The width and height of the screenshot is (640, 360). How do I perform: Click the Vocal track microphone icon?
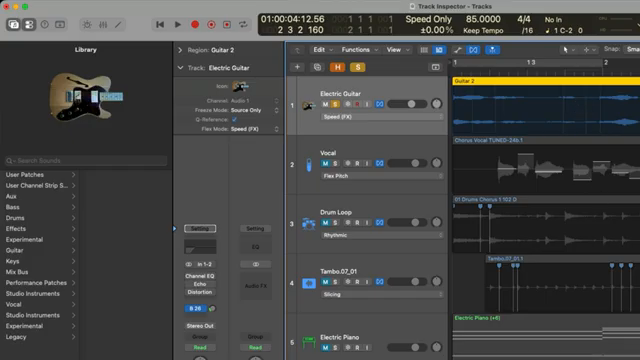(x=309, y=165)
